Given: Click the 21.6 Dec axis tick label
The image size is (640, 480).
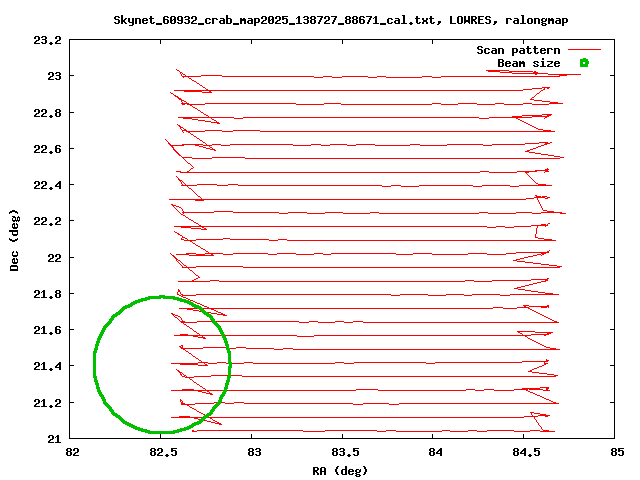Looking at the screenshot, I should click(x=48, y=330).
